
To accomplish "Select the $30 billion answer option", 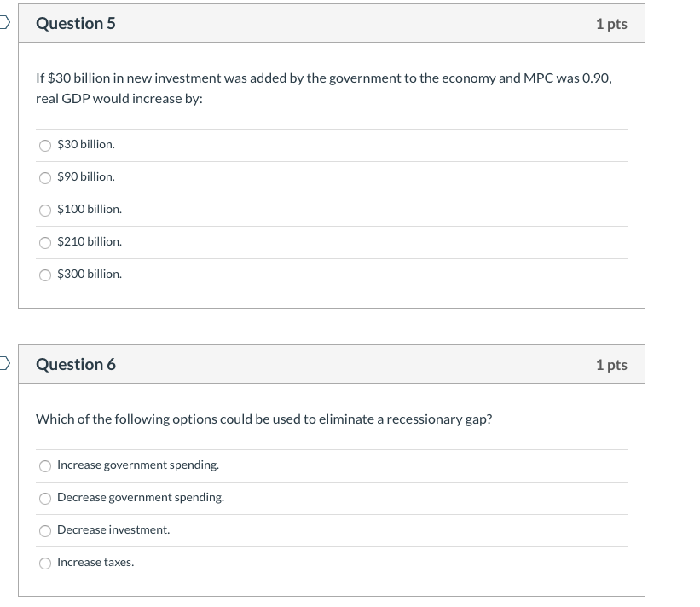I will (x=45, y=145).
